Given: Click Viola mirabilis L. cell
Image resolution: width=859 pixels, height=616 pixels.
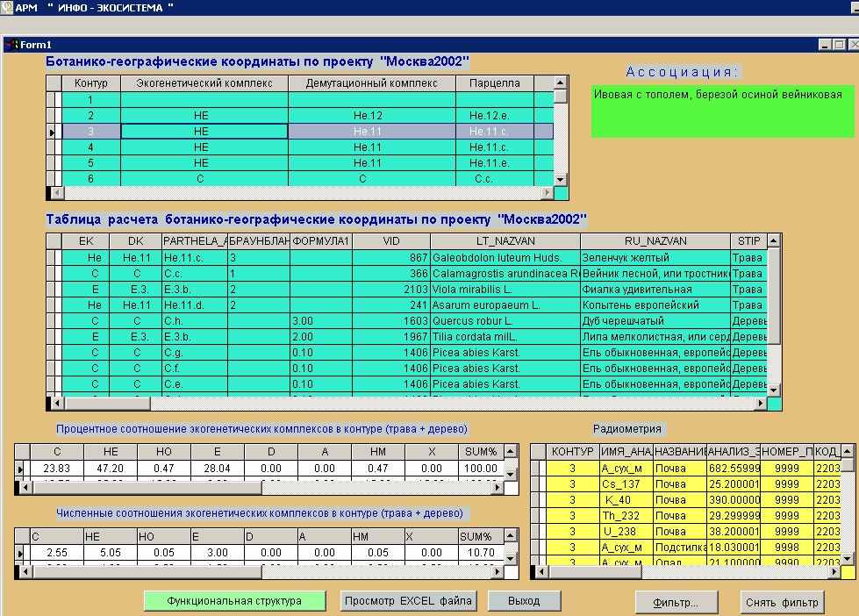Looking at the screenshot, I should click(x=505, y=290).
